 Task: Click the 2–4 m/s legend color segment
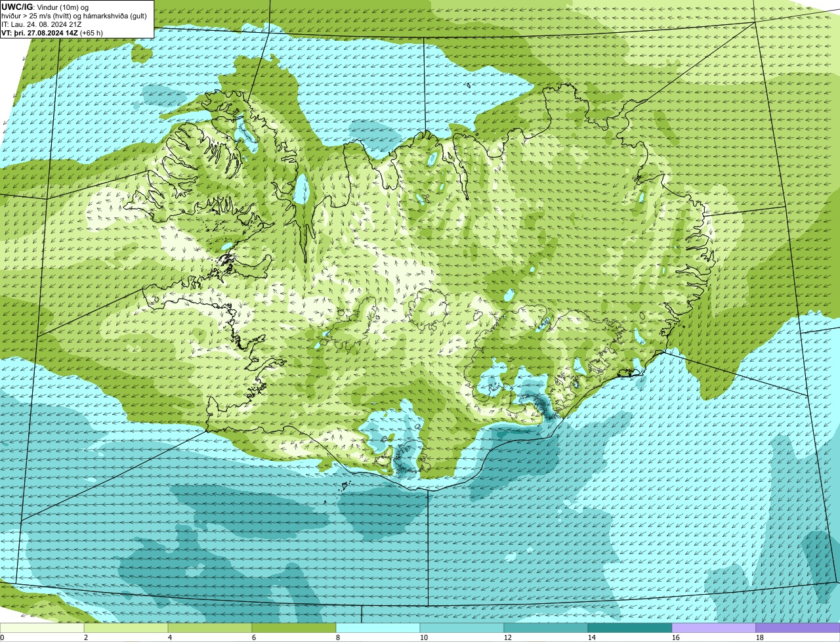[x=126, y=628]
